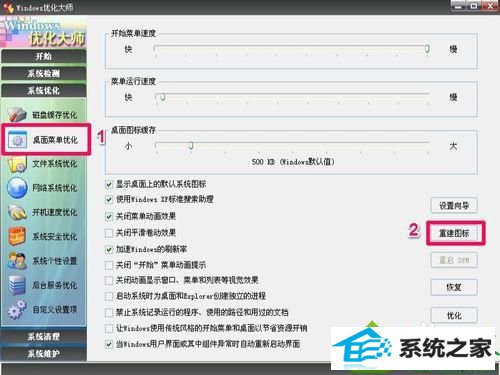The image size is (500, 375).
Task: Open the 磁盘缓存优化 disk cache icon
Action: 17,114
